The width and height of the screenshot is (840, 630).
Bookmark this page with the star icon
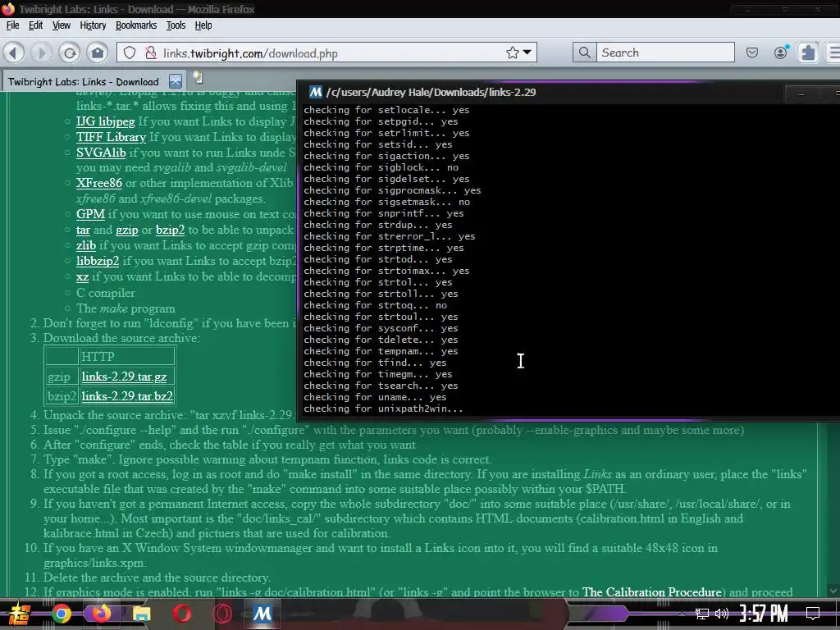(x=512, y=52)
